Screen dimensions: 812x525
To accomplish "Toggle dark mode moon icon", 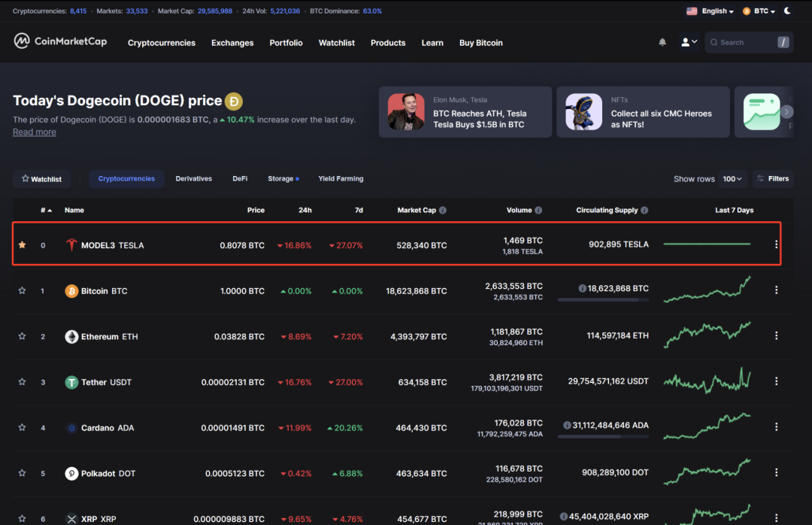I will [787, 11].
